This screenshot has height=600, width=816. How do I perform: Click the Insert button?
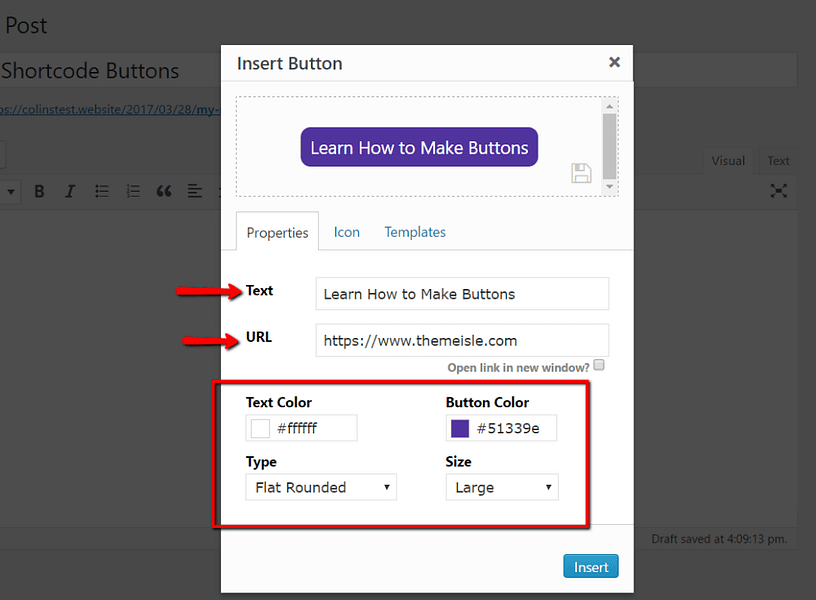point(590,566)
